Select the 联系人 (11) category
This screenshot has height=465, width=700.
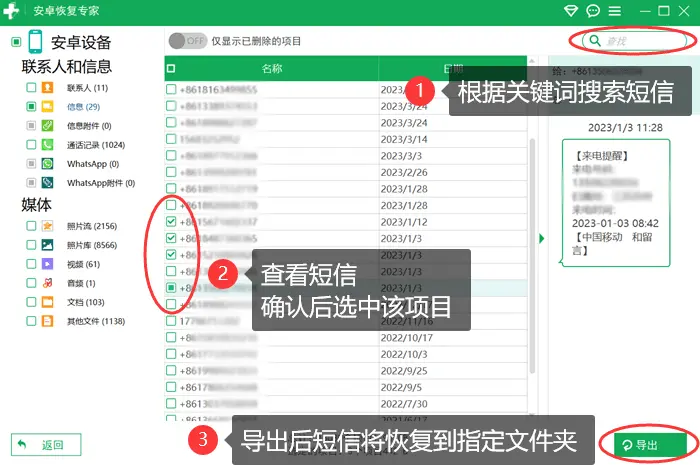88,88
